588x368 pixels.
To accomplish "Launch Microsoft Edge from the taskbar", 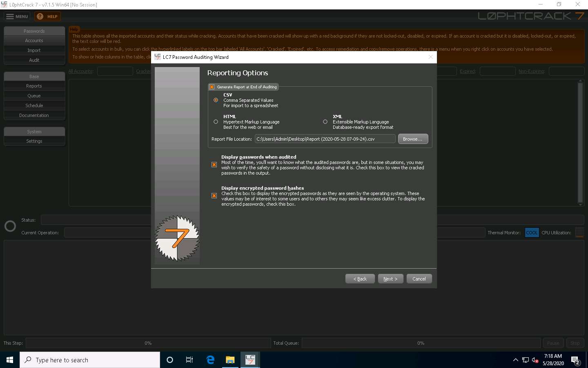I will (x=210, y=360).
